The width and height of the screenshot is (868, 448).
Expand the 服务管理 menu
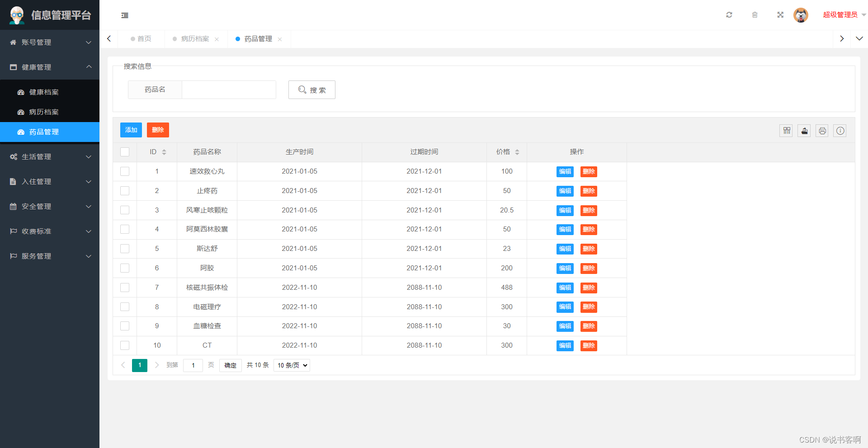pyautogui.click(x=50, y=256)
